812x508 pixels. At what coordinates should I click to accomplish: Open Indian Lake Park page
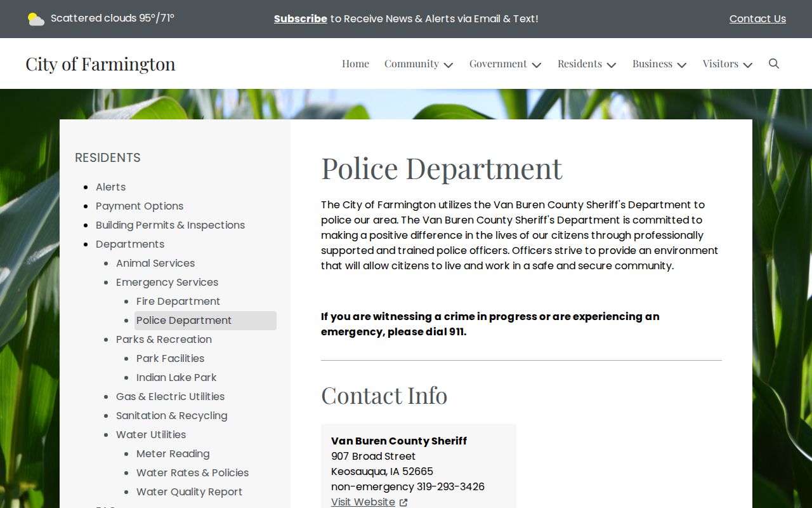(x=176, y=377)
